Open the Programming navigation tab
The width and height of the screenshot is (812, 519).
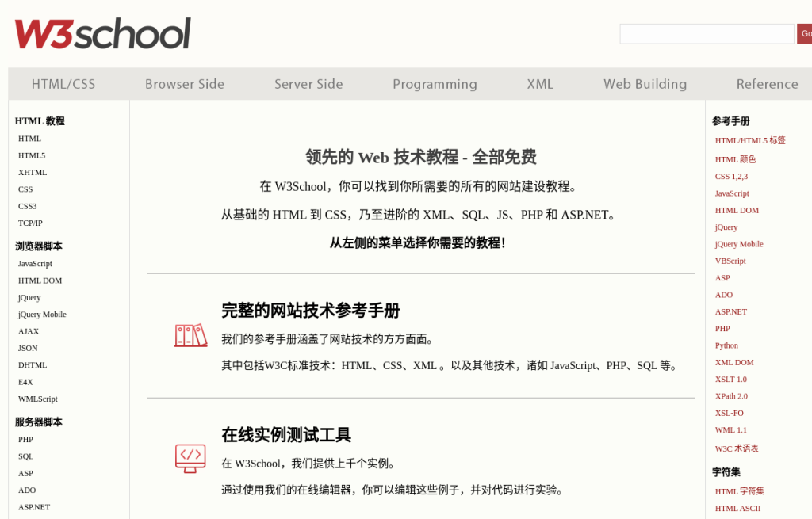pos(435,84)
